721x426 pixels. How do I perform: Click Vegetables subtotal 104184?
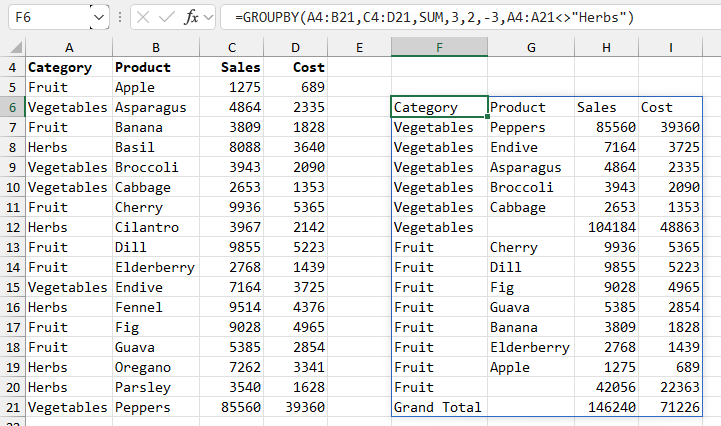(x=607, y=228)
